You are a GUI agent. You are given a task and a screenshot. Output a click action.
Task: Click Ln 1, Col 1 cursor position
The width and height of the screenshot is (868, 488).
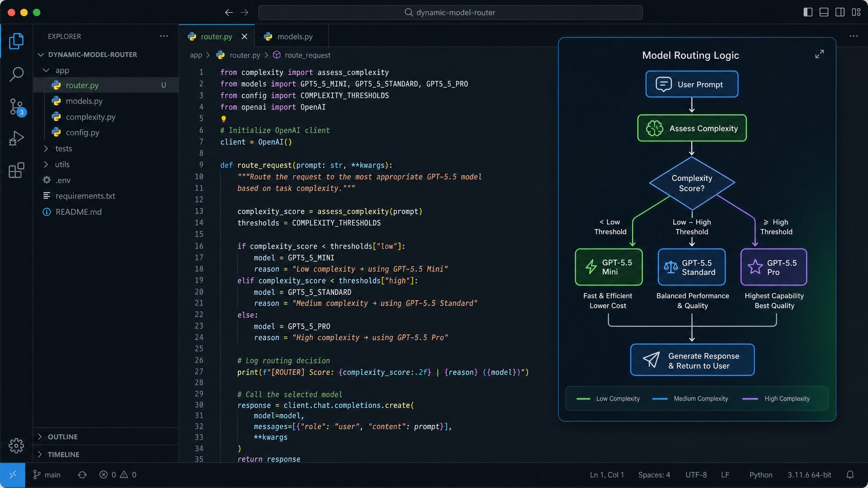(x=607, y=475)
